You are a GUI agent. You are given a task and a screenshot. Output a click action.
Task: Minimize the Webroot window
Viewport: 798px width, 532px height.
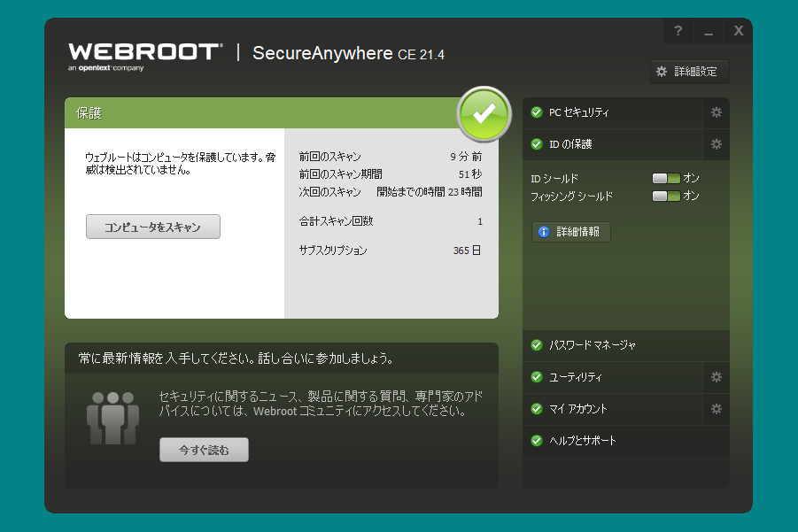709,31
